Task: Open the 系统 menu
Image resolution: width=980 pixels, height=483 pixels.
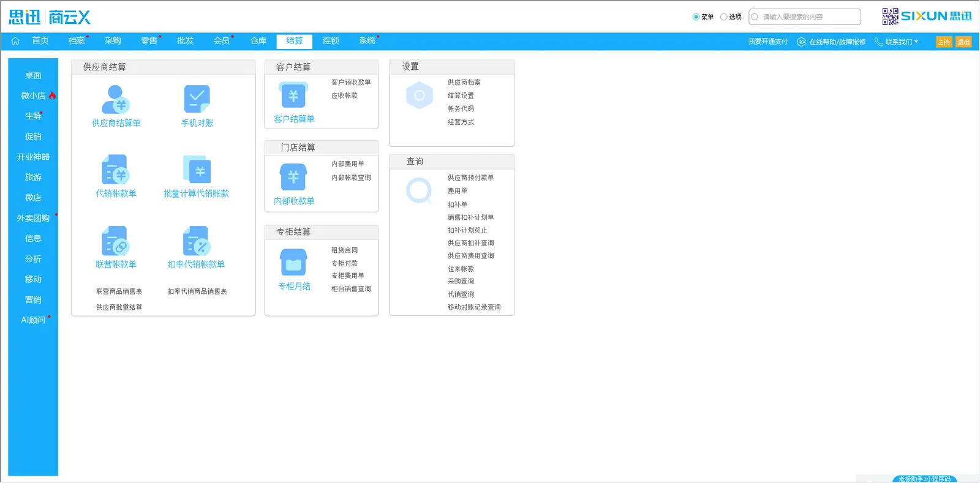Action: (367, 41)
